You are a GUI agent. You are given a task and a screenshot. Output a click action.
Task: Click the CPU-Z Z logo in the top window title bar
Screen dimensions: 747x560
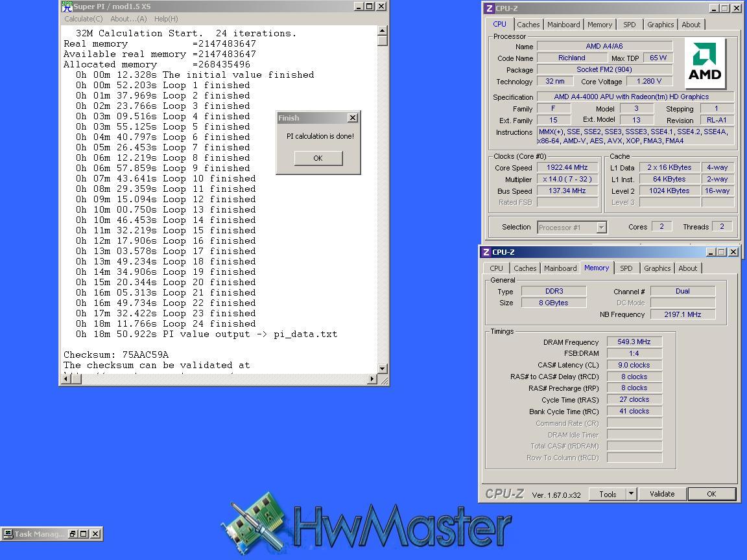489,8
